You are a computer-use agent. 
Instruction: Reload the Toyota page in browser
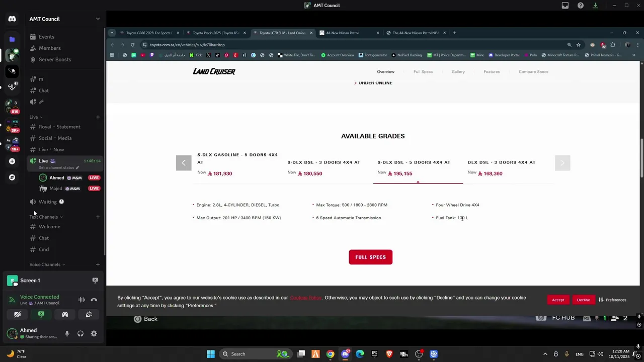pyautogui.click(x=132, y=45)
